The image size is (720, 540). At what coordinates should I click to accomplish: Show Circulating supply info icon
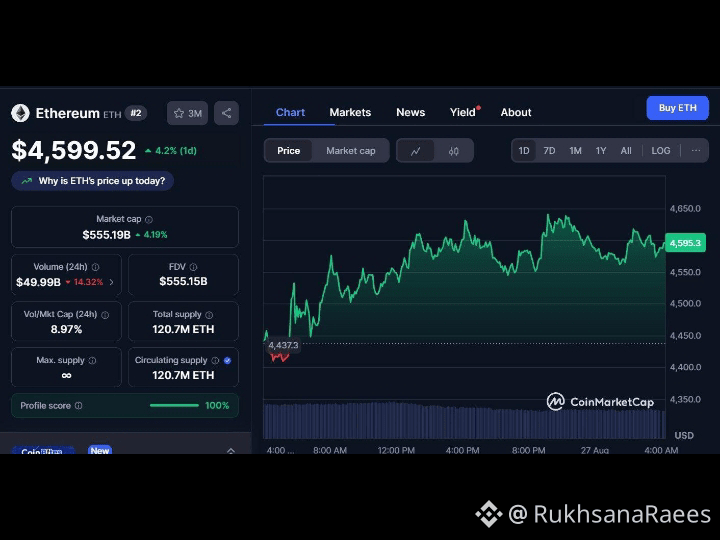click(x=215, y=361)
